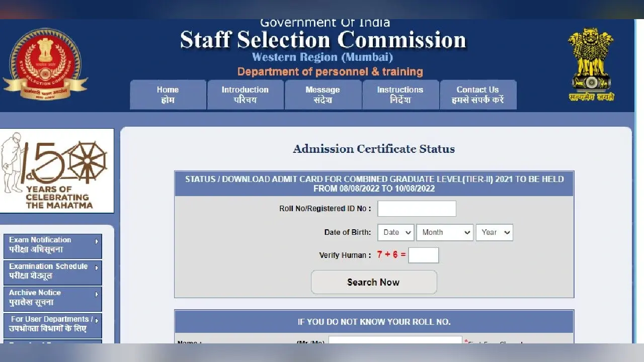Viewport: 644px width, 362px height.
Task: Click the '7 + 6 =' captcha text
Action: click(x=391, y=255)
